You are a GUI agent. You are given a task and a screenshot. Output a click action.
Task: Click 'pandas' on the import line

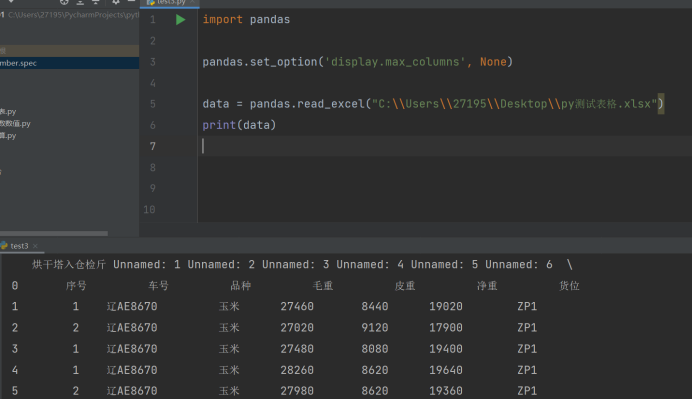pyautogui.click(x=270, y=19)
